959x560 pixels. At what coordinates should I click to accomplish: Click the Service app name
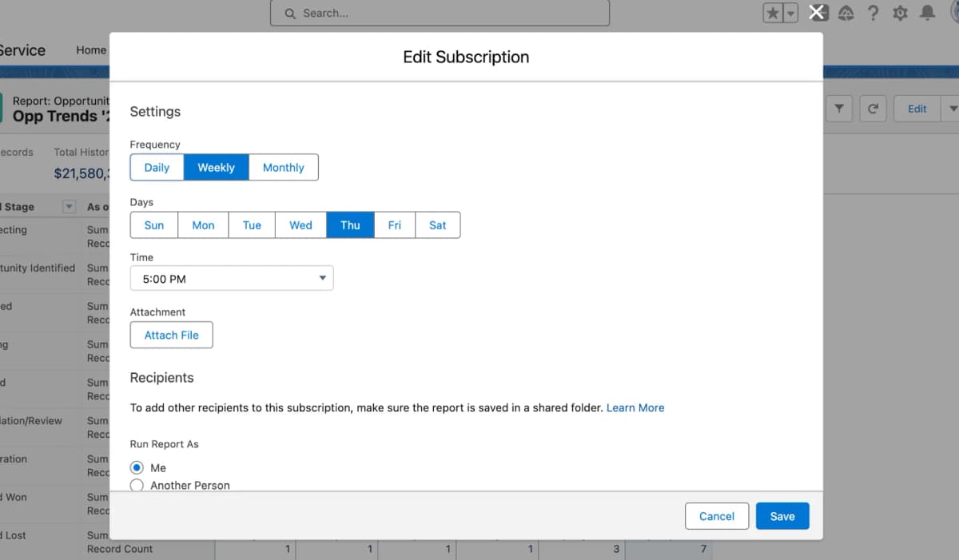(22, 50)
